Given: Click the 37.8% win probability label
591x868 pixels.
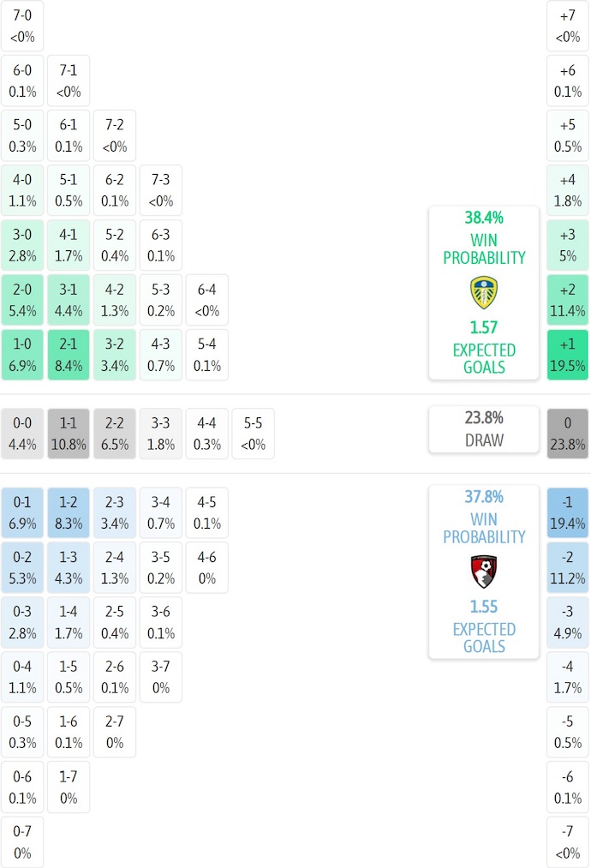Looking at the screenshot, I should click(484, 497).
